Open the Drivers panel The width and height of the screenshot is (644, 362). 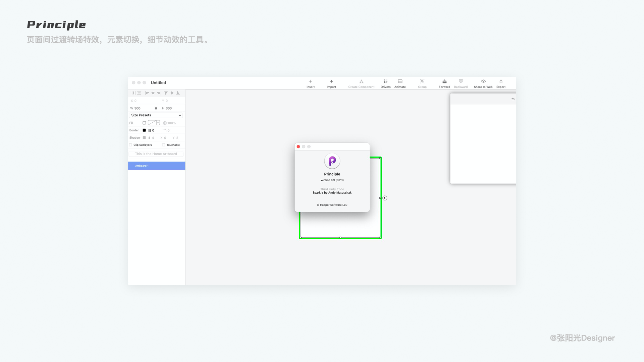pyautogui.click(x=385, y=81)
